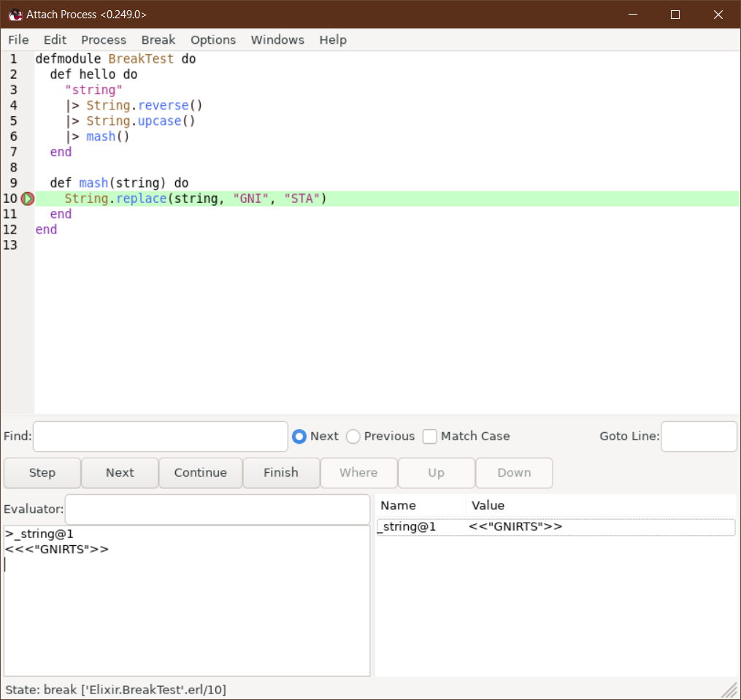Focus the Evaluator input field
Screen dimensions: 741x700
point(218,509)
